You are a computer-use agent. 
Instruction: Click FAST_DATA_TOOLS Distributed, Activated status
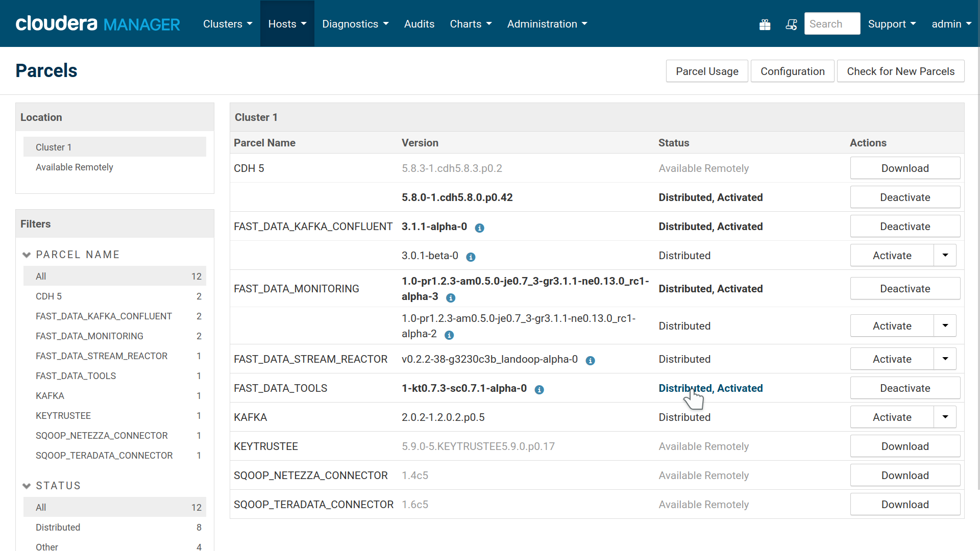point(710,388)
